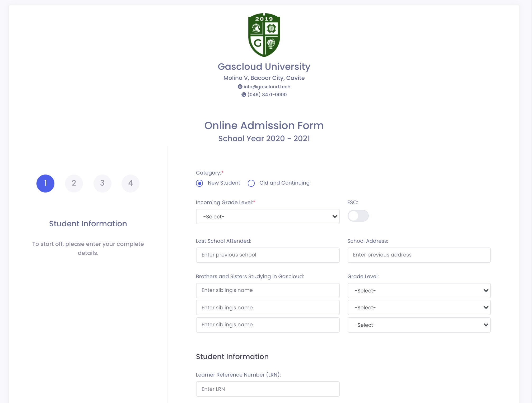
Task: Click the first sibling's name field
Action: pos(268,290)
